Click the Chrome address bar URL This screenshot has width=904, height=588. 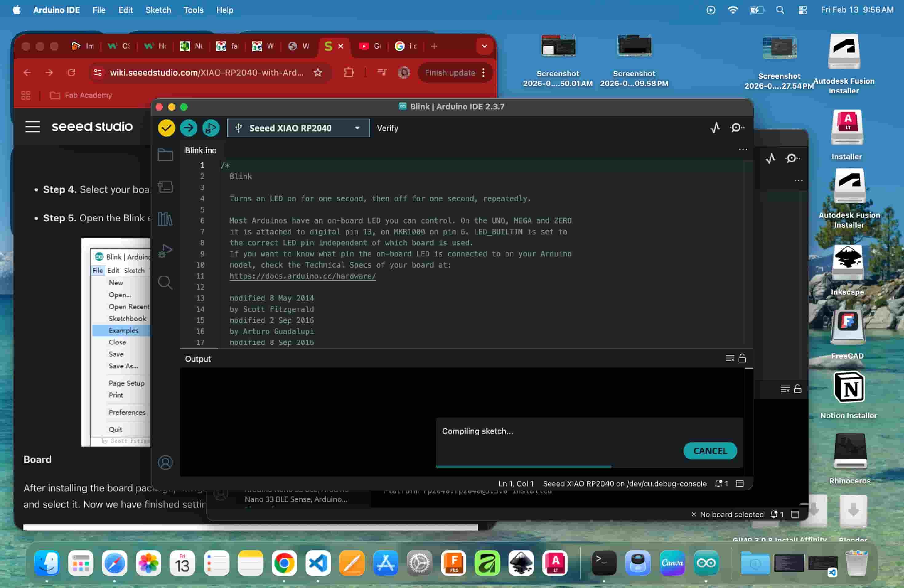[x=206, y=73]
